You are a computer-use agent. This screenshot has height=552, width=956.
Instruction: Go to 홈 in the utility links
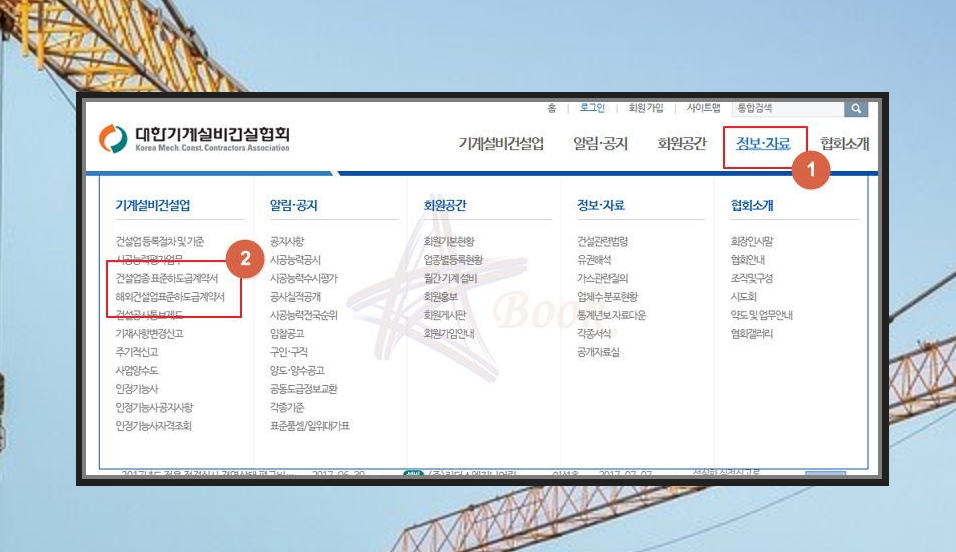[552, 108]
